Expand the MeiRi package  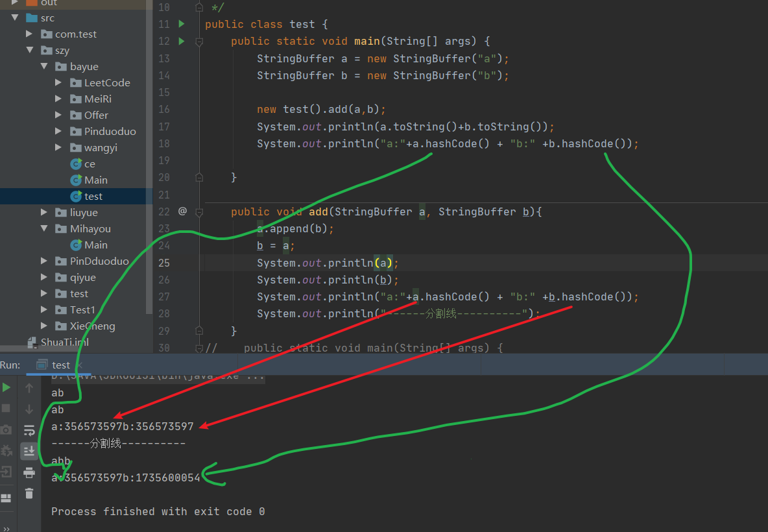[x=58, y=99]
